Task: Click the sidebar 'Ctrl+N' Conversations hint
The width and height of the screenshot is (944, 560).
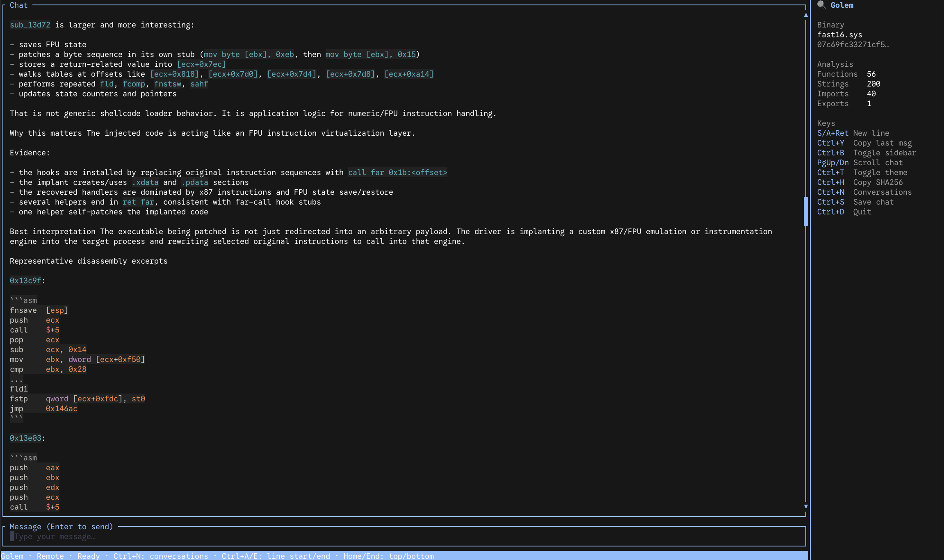Action: [864, 192]
